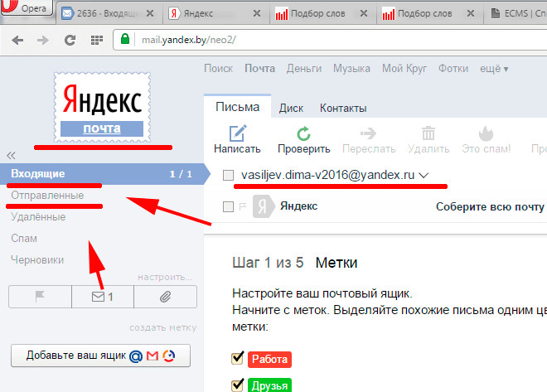Click the настроить... folders link
Viewport: 547px width, 392px height.
pos(165,278)
